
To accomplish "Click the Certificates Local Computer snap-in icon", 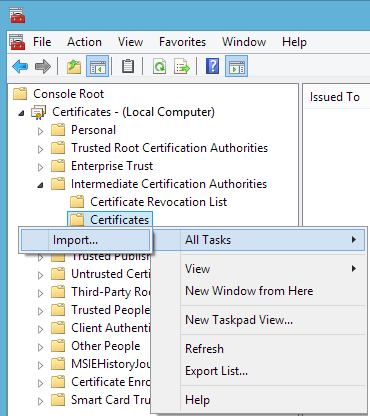I will click(39, 112).
